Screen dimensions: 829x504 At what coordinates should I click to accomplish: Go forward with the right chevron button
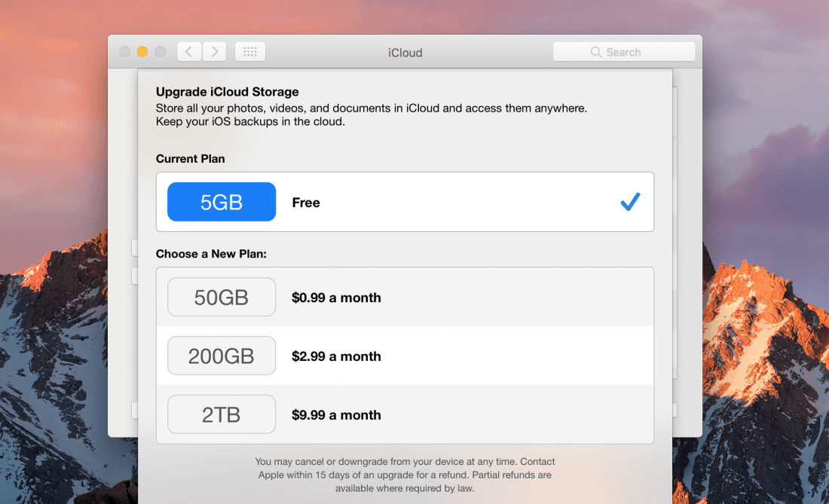click(215, 52)
